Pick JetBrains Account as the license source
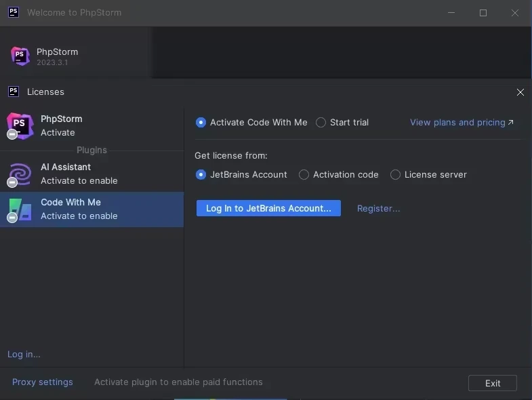532x400 pixels. pos(201,175)
